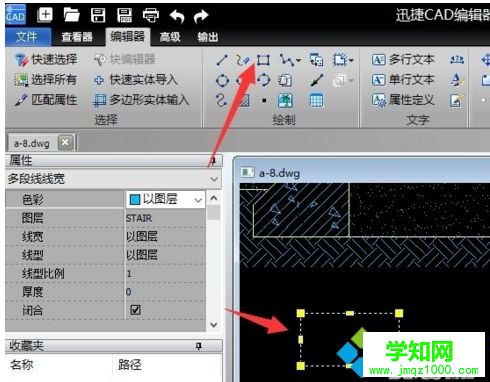Click the properties panel scroll up arrow
This screenshot has width=490, height=382.
point(214,198)
